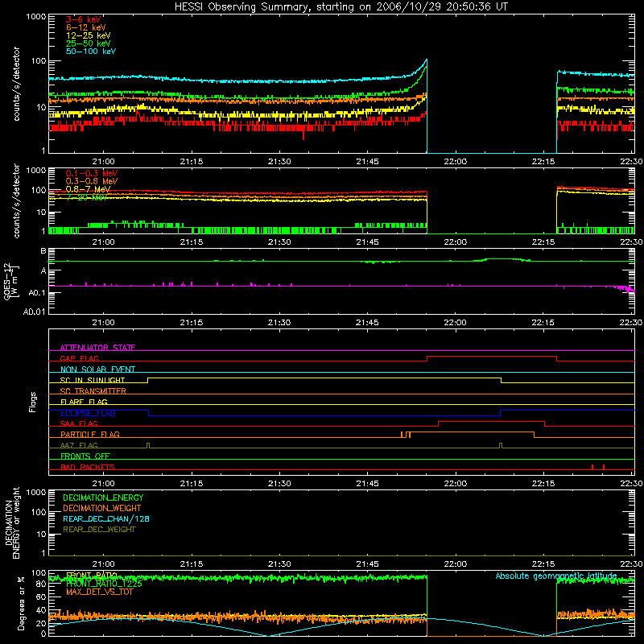Pick the FLARE_FLAG label
The image size is (644, 644).
pos(84,402)
